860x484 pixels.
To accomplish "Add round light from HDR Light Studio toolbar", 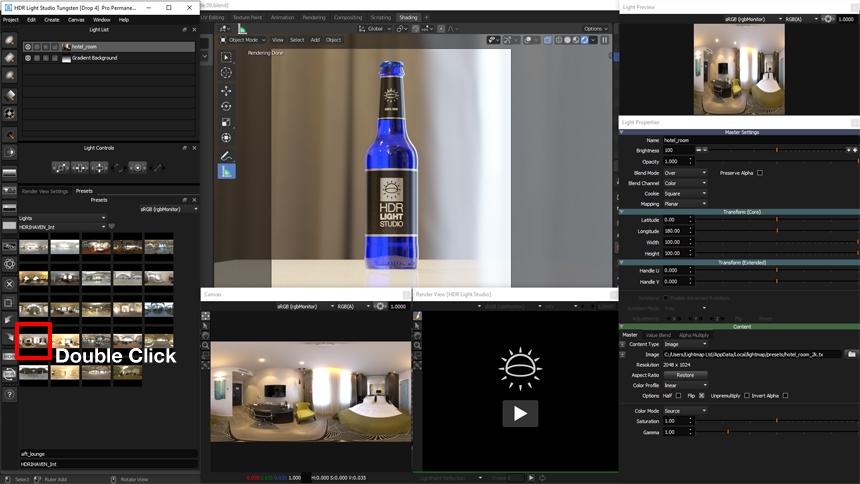I will click(9, 40).
